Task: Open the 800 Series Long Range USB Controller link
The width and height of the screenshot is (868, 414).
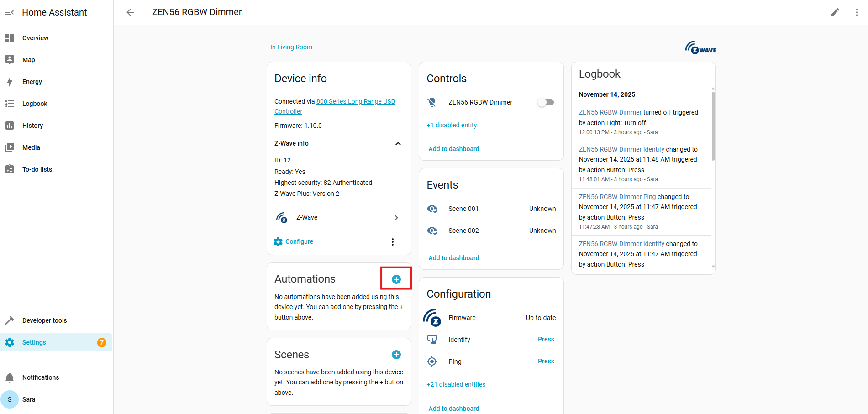Action: point(355,101)
